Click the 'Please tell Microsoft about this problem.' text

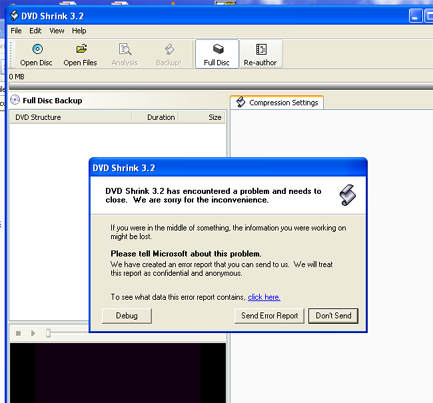(186, 254)
